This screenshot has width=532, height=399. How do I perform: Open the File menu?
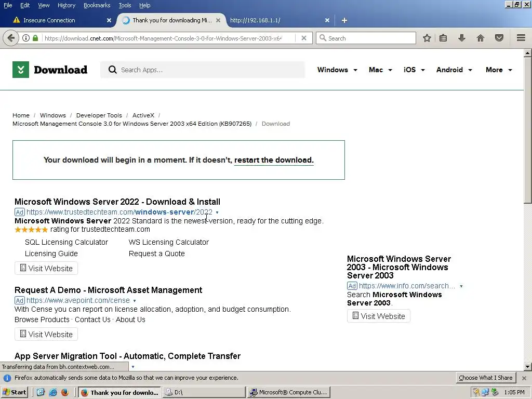pos(8,5)
